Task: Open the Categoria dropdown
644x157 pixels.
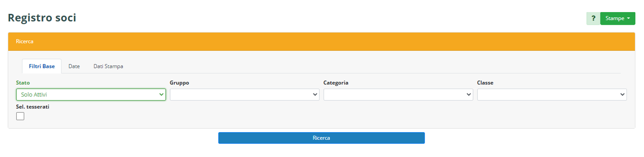Action: 398,95
